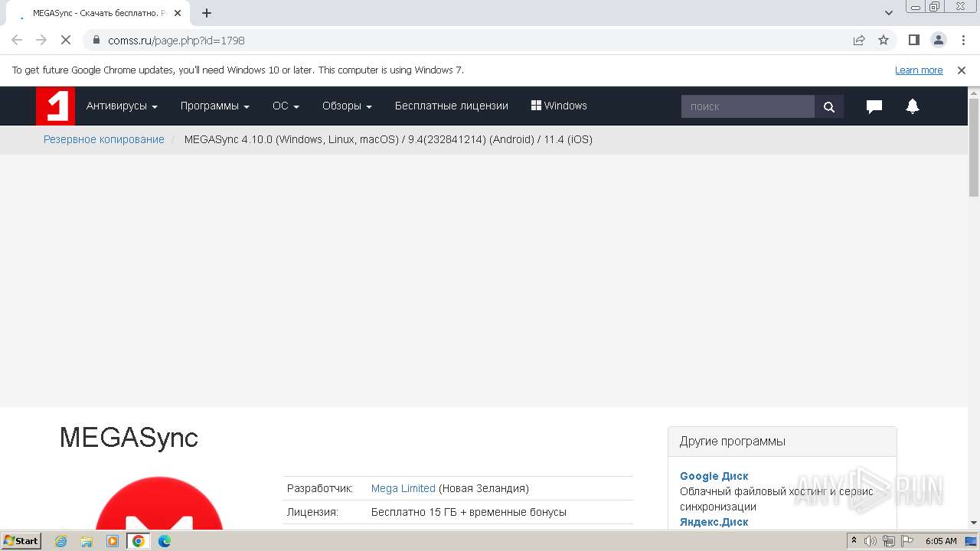Expand the Обзоры menu

point(347,106)
